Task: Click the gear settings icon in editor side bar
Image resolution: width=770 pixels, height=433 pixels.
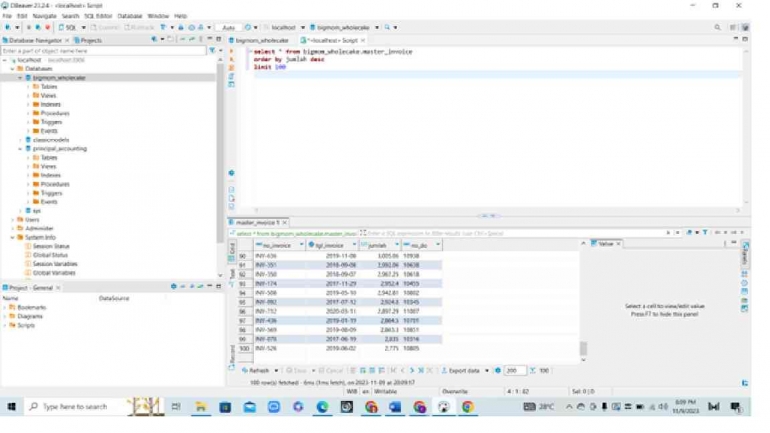Action: 232,173
